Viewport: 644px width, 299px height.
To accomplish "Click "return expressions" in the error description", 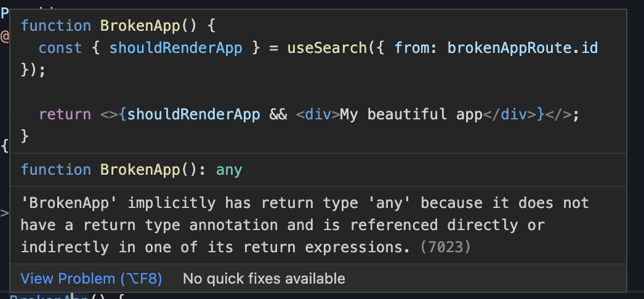I will [326, 247].
